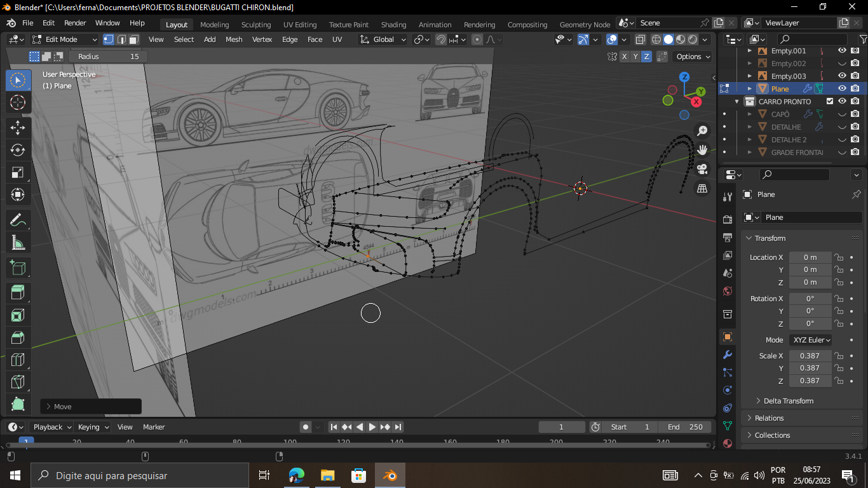Viewport: 868px width, 488px height.
Task: Collapse the Transform panel
Action: (x=770, y=238)
